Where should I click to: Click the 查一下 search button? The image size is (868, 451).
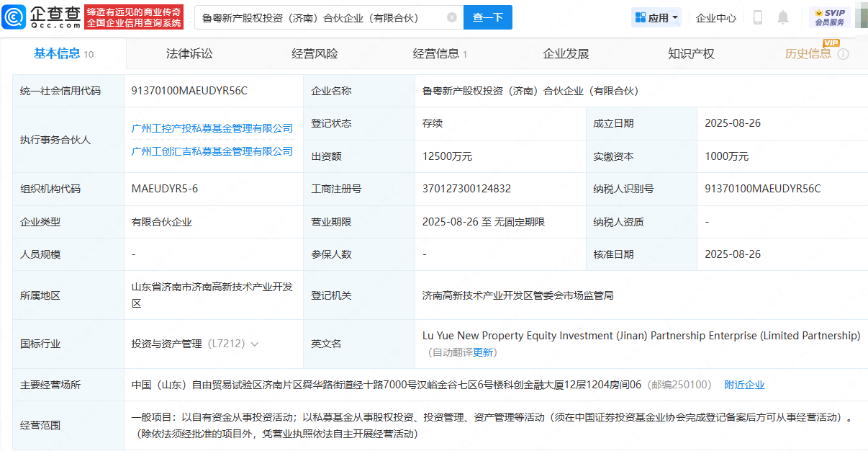[x=487, y=17]
